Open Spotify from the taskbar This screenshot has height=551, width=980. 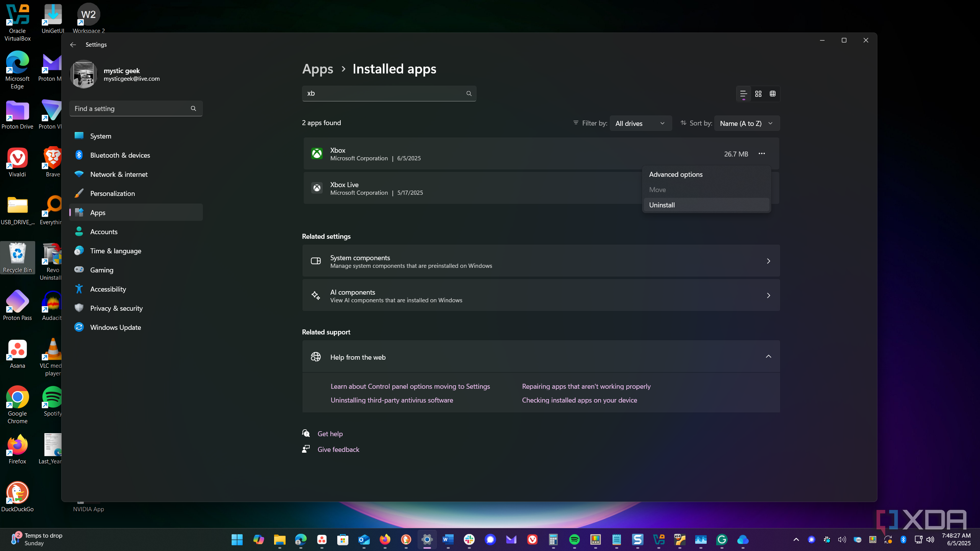click(574, 540)
